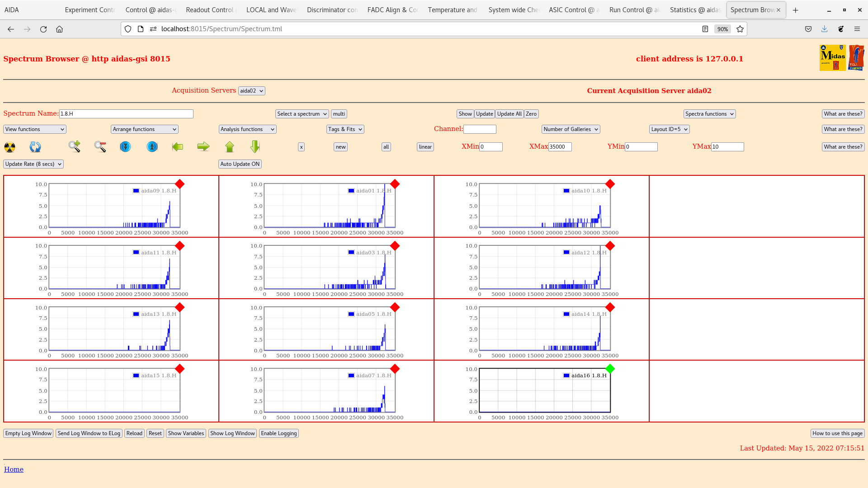This screenshot has height=488, width=868.
Task: Toggle the green diamond on aida16 plot
Action: (x=610, y=369)
